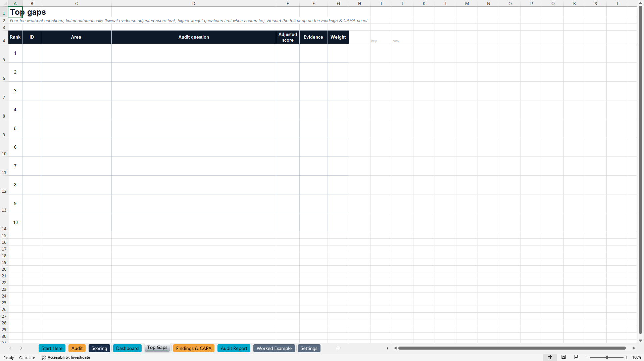Click the zoom out minus icon

pyautogui.click(x=587, y=357)
